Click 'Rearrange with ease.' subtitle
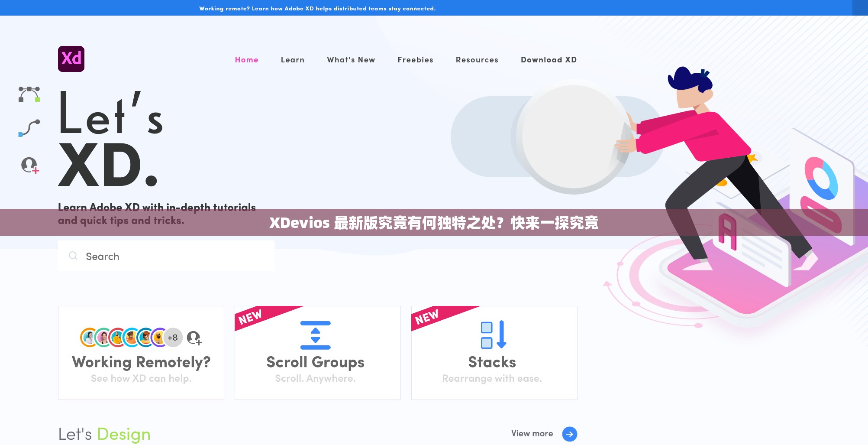 tap(492, 378)
